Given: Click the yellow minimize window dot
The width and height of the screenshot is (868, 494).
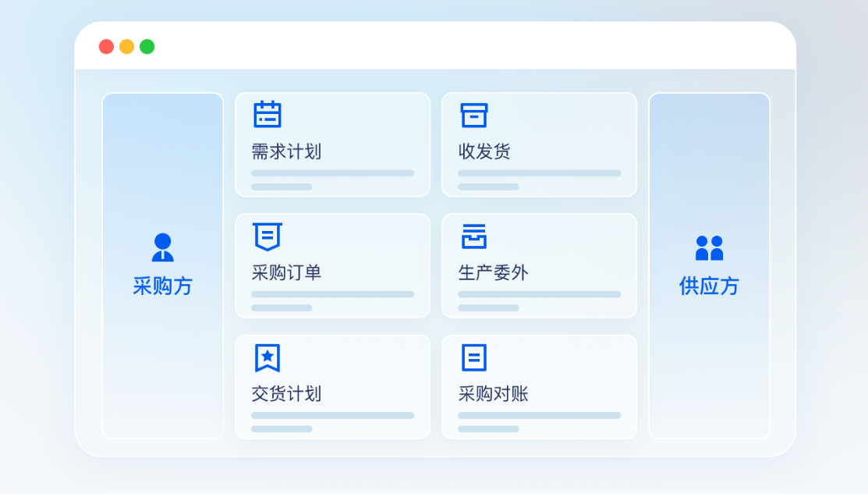Looking at the screenshot, I should [x=127, y=47].
